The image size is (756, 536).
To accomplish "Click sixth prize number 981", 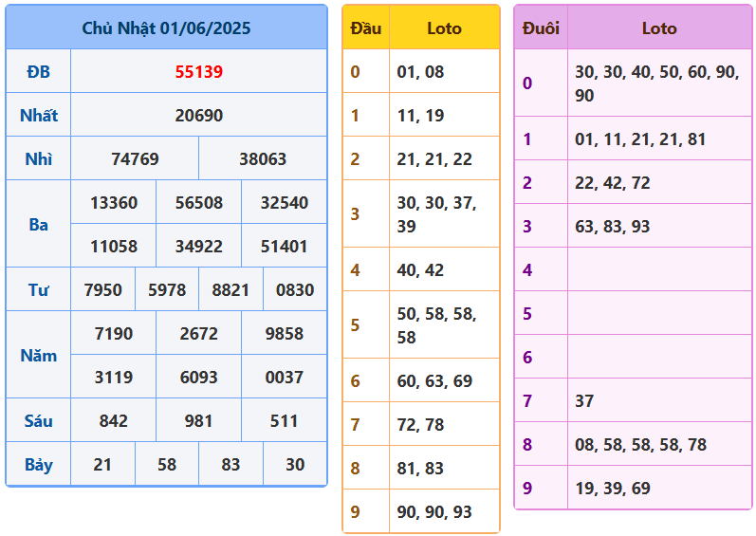I will 198,420.
